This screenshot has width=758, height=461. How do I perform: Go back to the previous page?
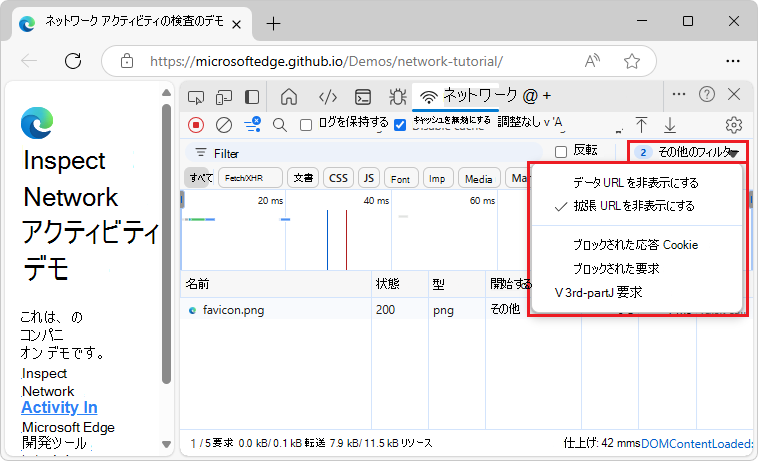[x=29, y=61]
